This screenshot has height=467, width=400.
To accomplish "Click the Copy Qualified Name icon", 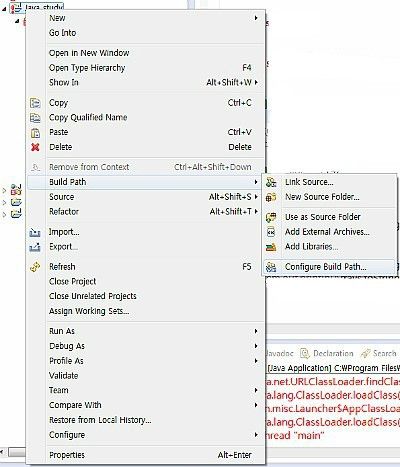I will (x=35, y=118).
